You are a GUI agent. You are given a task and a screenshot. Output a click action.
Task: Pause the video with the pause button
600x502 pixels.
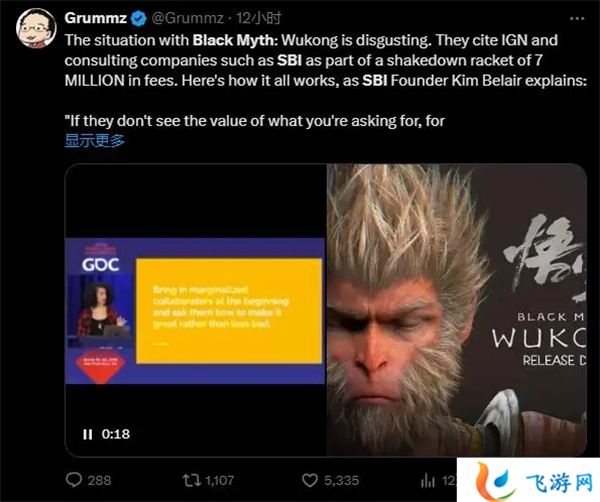pos(88,434)
